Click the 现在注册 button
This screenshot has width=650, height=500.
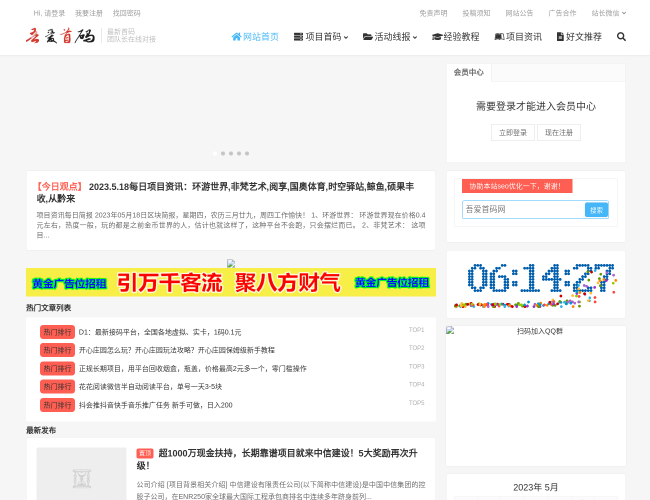point(559,133)
